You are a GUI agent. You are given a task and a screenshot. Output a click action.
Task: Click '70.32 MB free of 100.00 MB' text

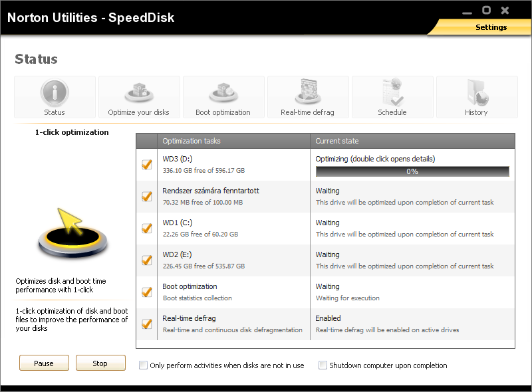click(203, 202)
